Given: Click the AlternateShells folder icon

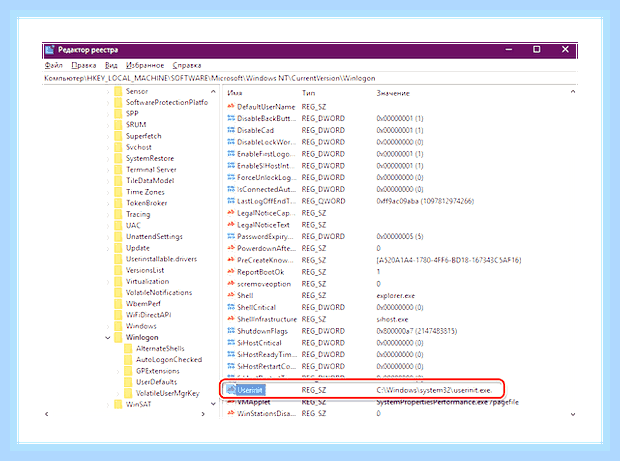Looking at the screenshot, I should point(128,348).
